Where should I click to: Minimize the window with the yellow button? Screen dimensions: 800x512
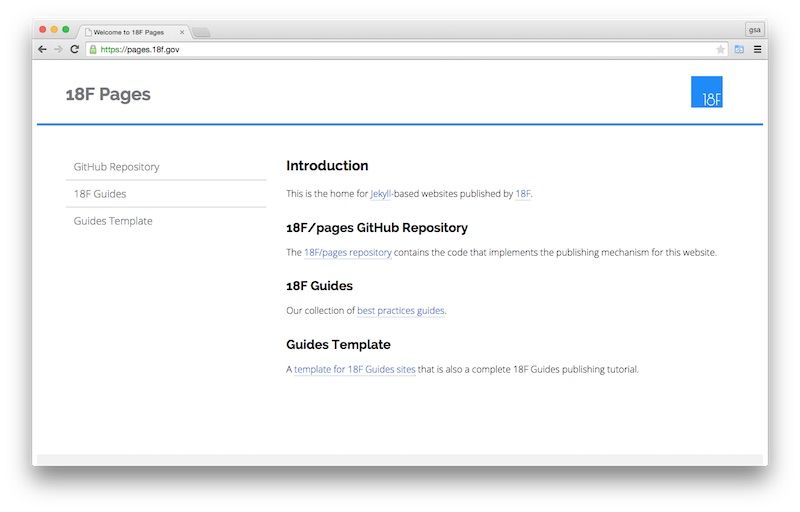(x=54, y=30)
